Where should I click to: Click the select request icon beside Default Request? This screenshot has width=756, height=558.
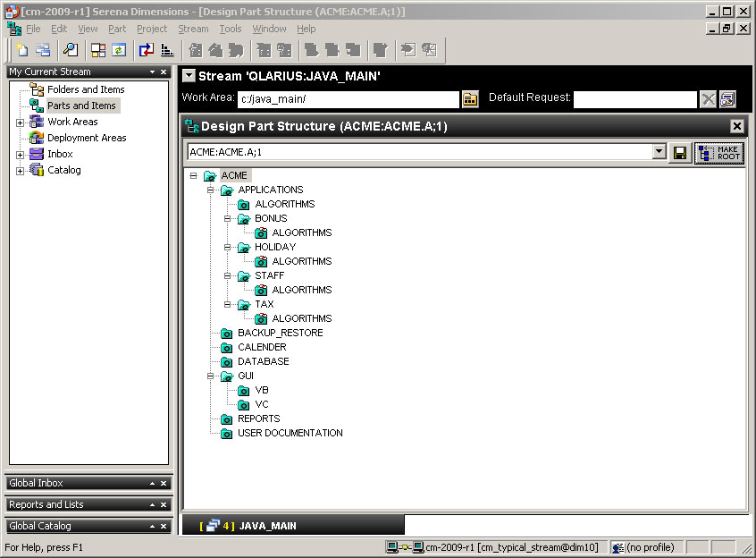[x=727, y=99]
